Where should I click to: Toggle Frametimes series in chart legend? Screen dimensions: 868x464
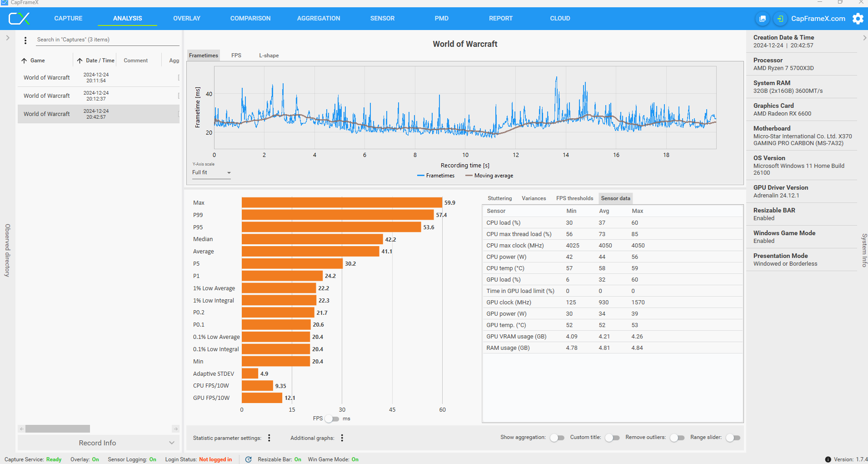(436, 176)
